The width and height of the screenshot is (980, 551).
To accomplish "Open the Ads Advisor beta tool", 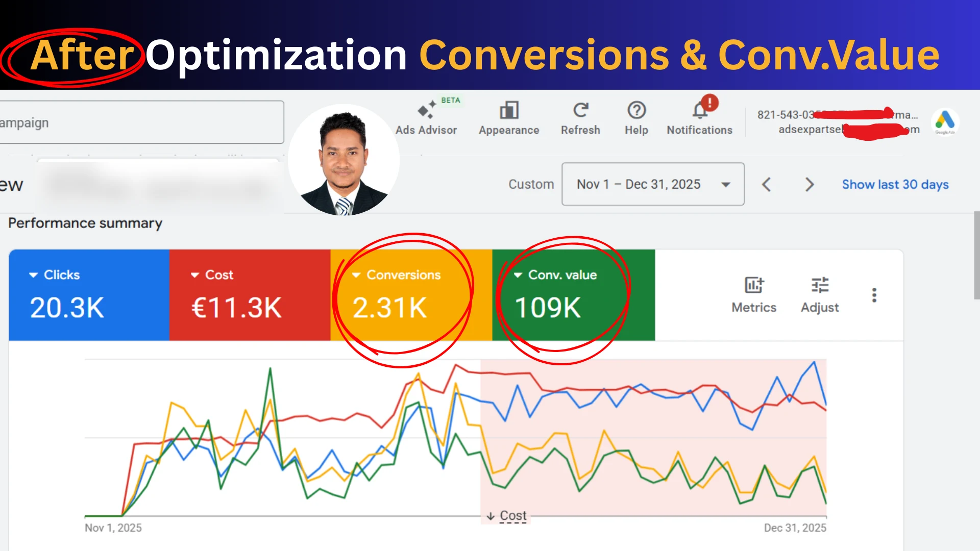I will (x=427, y=117).
